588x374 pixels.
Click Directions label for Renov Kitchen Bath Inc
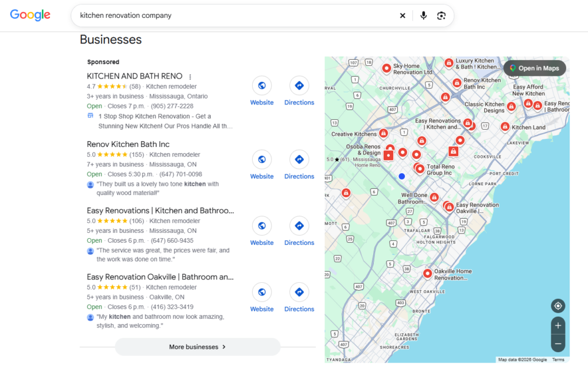pyautogui.click(x=299, y=176)
